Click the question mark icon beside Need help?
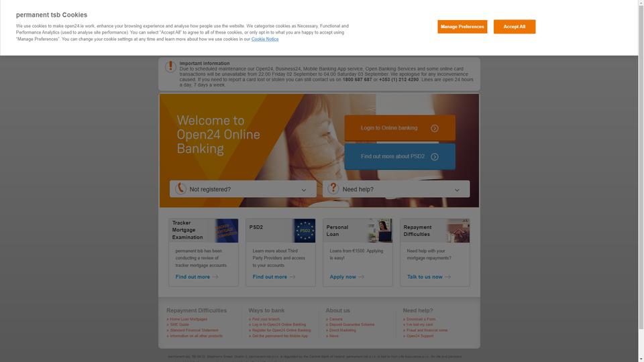 [x=333, y=188]
